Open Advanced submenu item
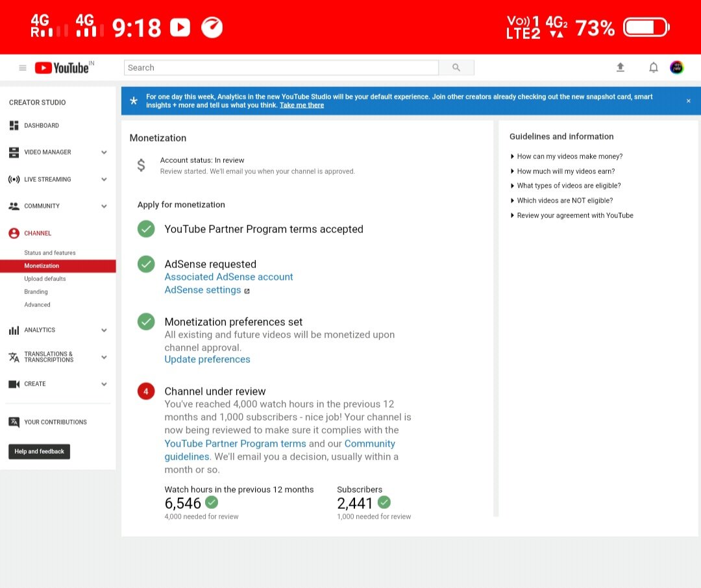Screen dimensions: 701x588 click(x=37, y=304)
